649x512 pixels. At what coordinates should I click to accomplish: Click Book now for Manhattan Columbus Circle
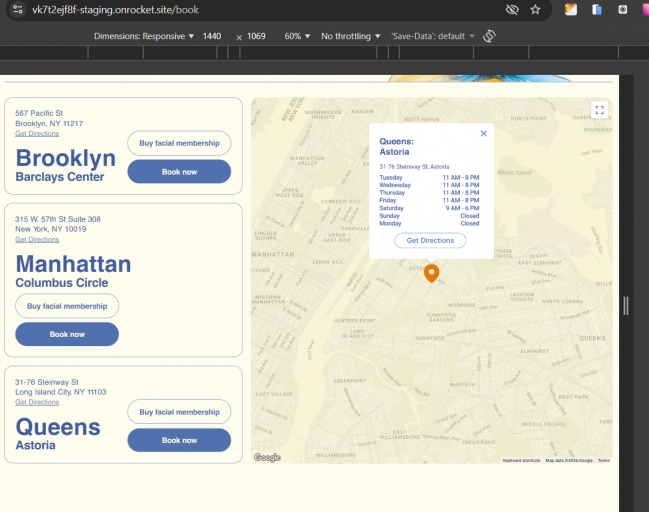coord(67,334)
